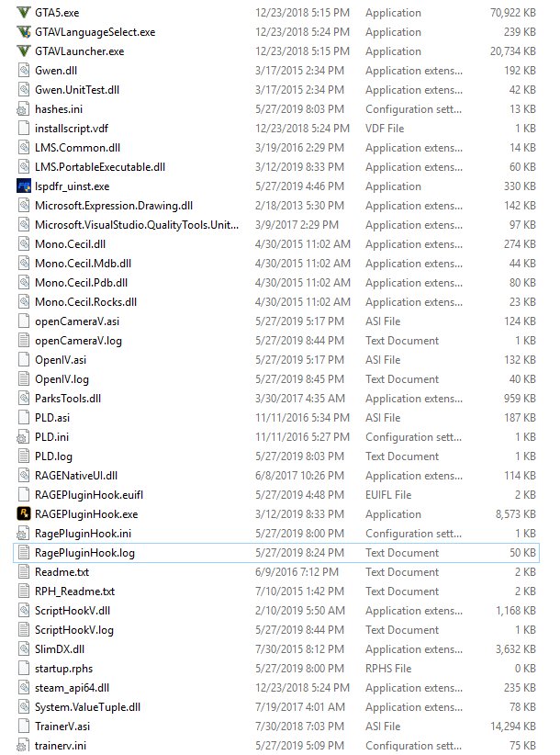Click the RagePluginHook.log document icon
The width and height of the screenshot is (560, 755).
pyautogui.click(x=24, y=553)
